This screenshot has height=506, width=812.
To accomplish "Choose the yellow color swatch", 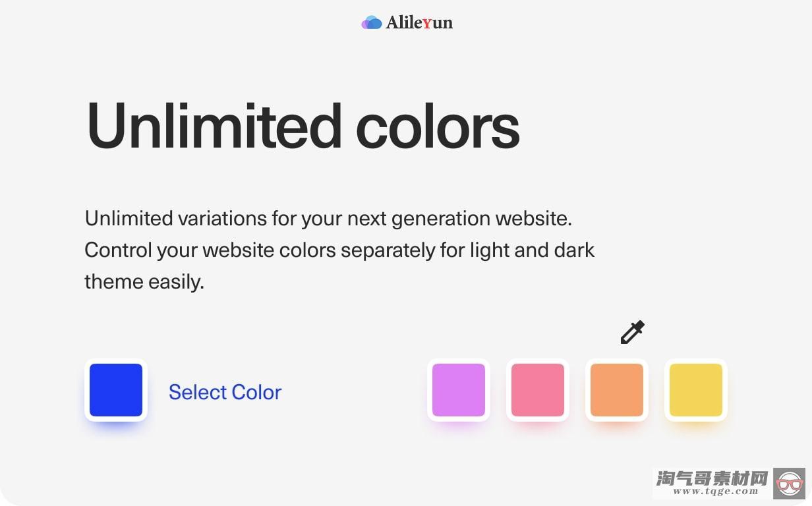I will tap(696, 390).
